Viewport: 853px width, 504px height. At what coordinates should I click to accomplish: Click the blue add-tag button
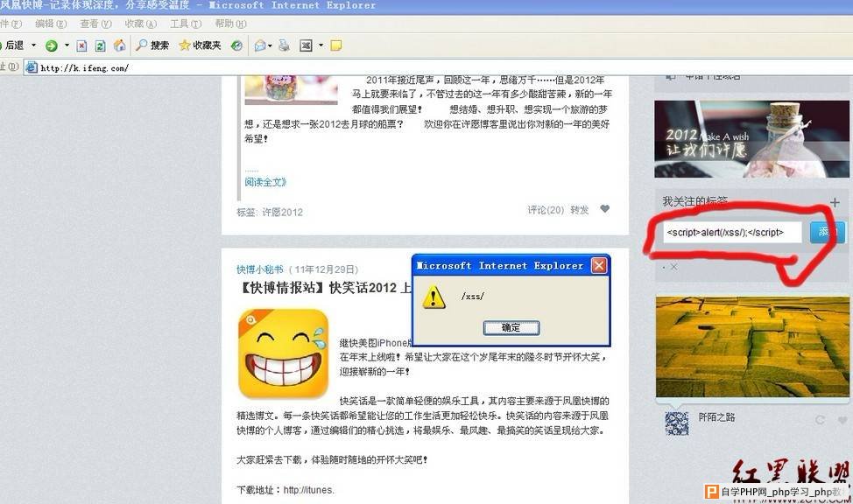(828, 232)
